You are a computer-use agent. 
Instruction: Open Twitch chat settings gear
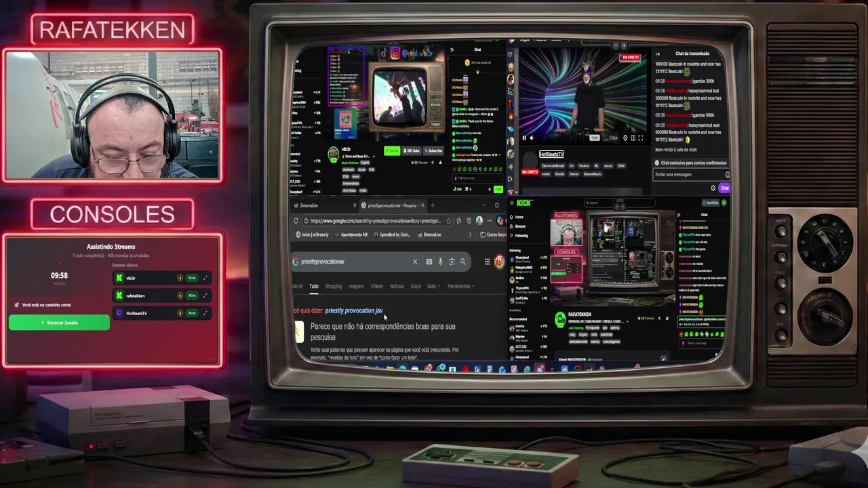[x=713, y=188]
